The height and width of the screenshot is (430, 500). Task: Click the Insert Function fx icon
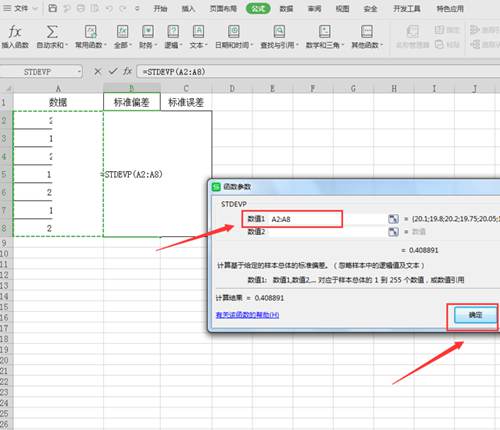tap(14, 32)
